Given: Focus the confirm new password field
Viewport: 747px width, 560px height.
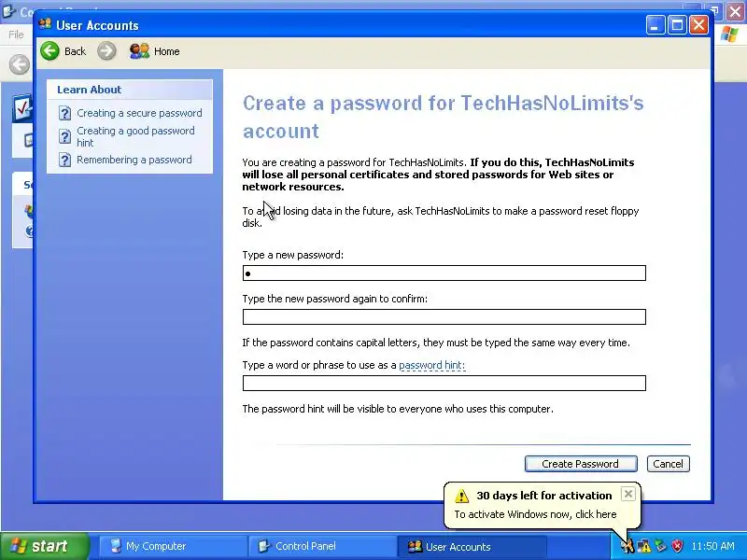Looking at the screenshot, I should click(444, 317).
